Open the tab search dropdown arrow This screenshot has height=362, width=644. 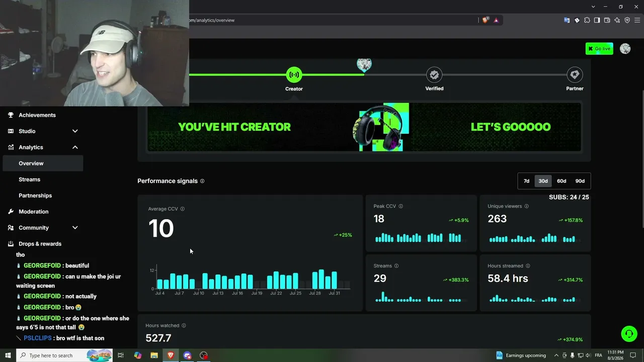point(594,7)
